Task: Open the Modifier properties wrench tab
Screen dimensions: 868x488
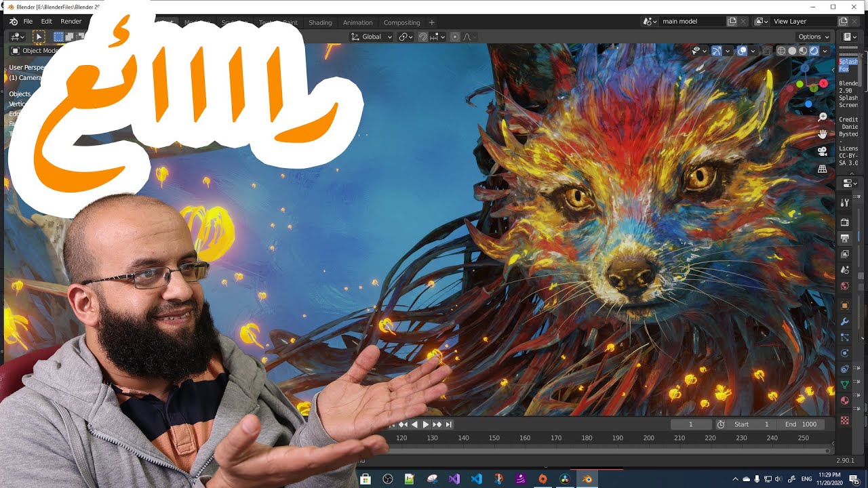Action: click(x=845, y=321)
